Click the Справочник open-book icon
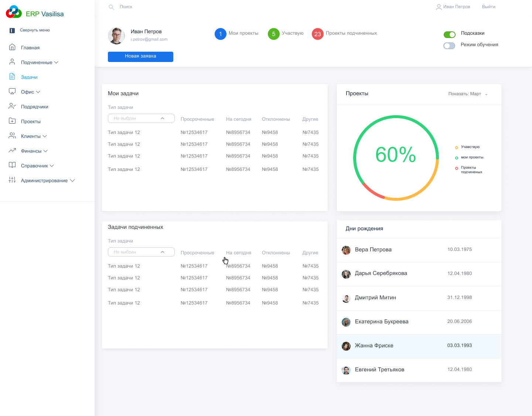The image size is (532, 416). click(x=12, y=165)
